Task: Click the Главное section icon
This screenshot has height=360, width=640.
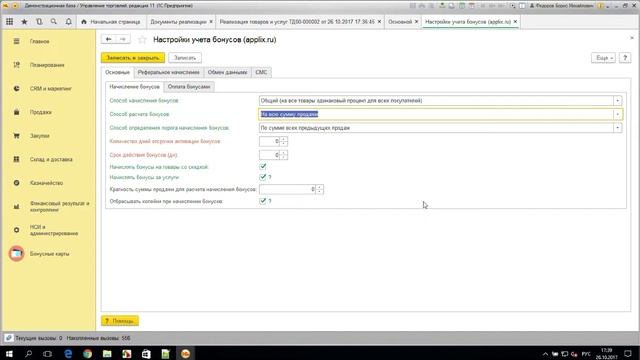Action: click(x=16, y=41)
